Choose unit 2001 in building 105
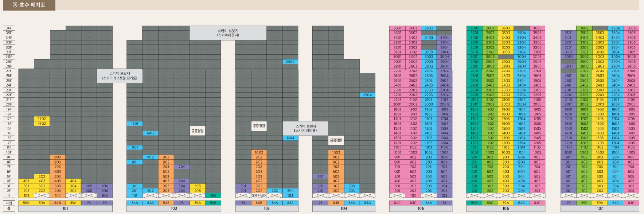644x214 pixels. click(397, 104)
